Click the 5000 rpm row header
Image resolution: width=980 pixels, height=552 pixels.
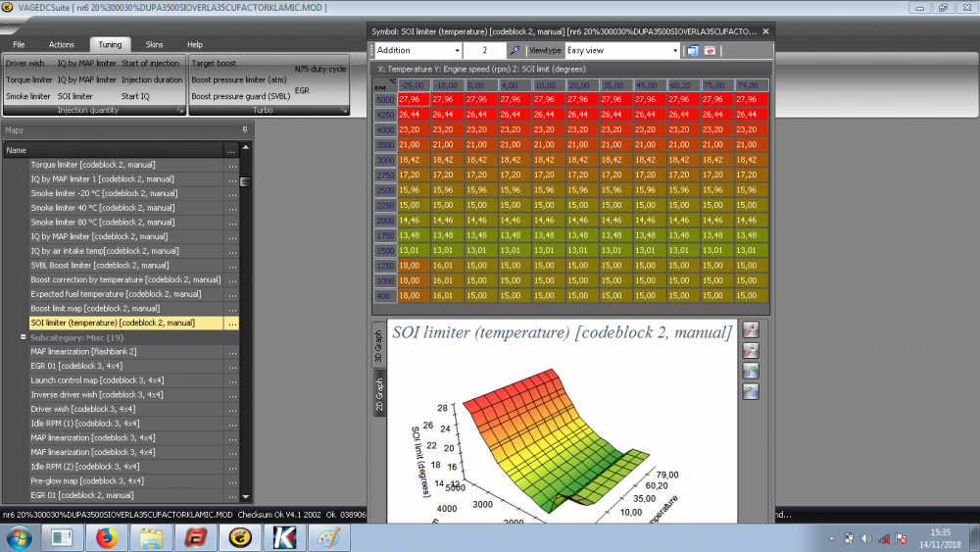click(x=385, y=100)
